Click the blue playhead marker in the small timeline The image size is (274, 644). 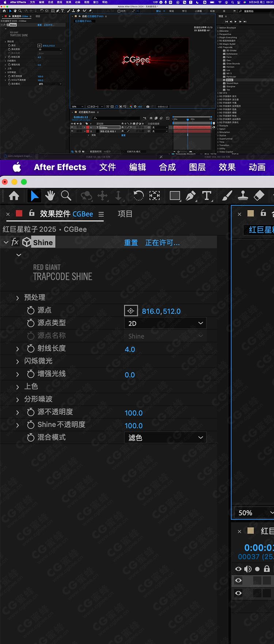pyautogui.click(x=188, y=119)
